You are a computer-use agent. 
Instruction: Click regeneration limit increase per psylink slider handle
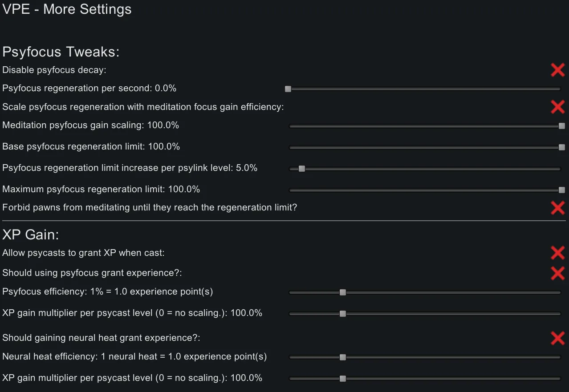[302, 169]
